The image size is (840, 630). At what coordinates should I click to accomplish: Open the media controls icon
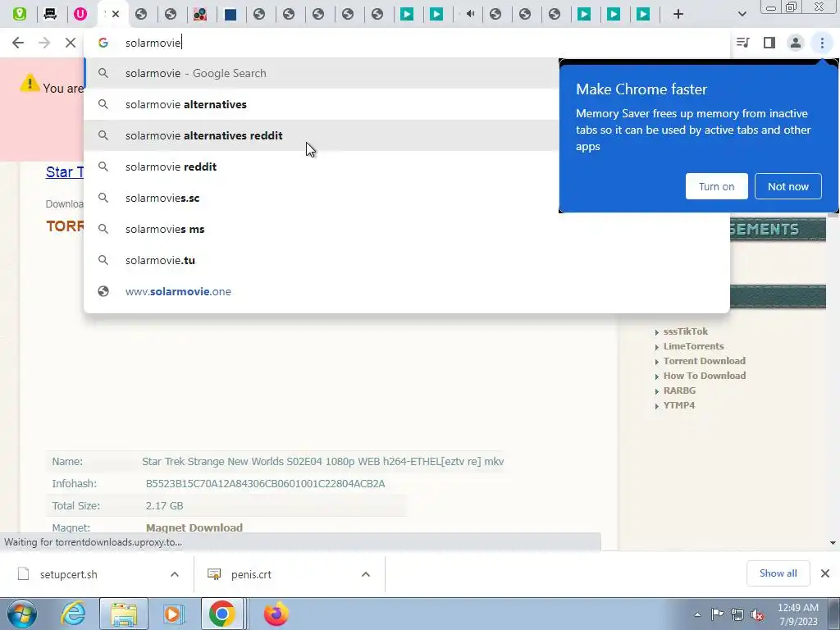tap(743, 43)
